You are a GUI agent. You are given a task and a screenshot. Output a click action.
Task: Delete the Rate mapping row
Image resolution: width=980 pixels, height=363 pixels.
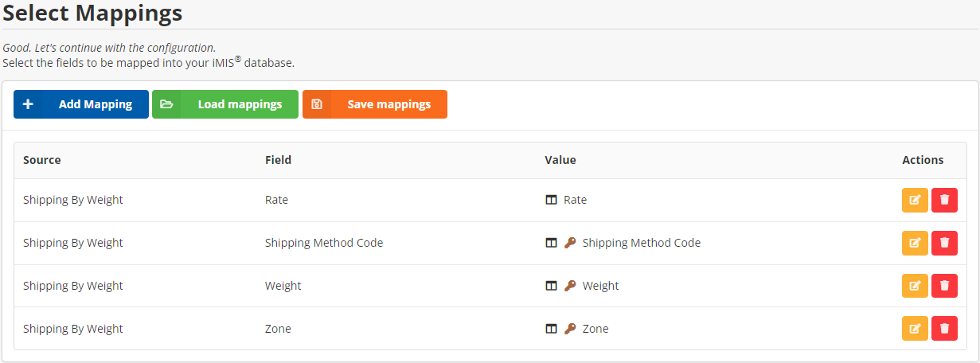coord(944,200)
